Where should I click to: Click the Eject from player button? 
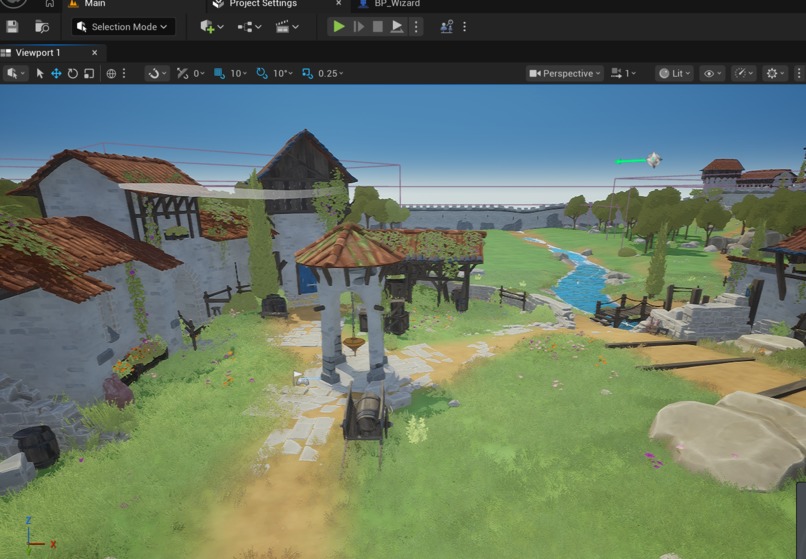397,26
